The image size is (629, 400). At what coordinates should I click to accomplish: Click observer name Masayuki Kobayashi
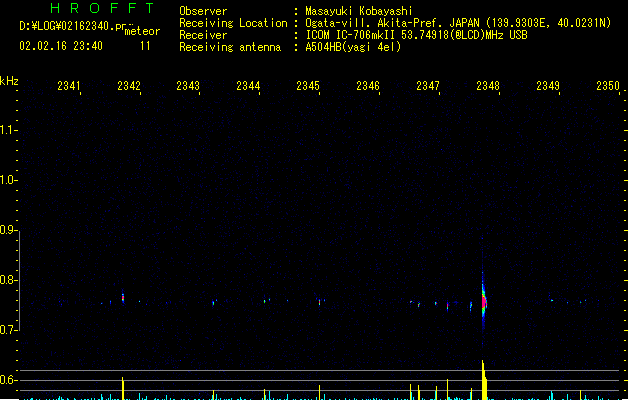point(359,11)
